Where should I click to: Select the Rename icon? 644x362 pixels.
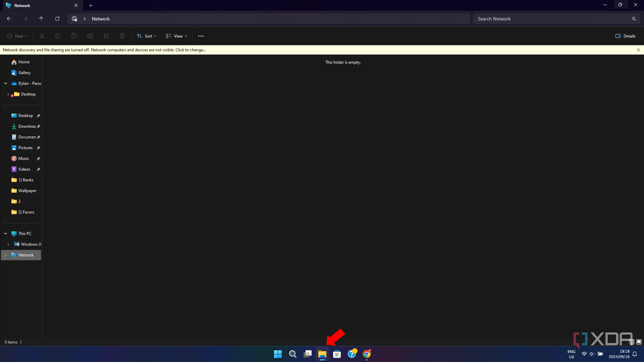90,36
